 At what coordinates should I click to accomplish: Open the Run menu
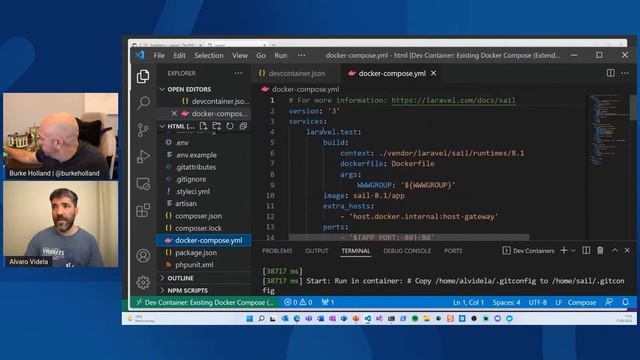coord(280,56)
